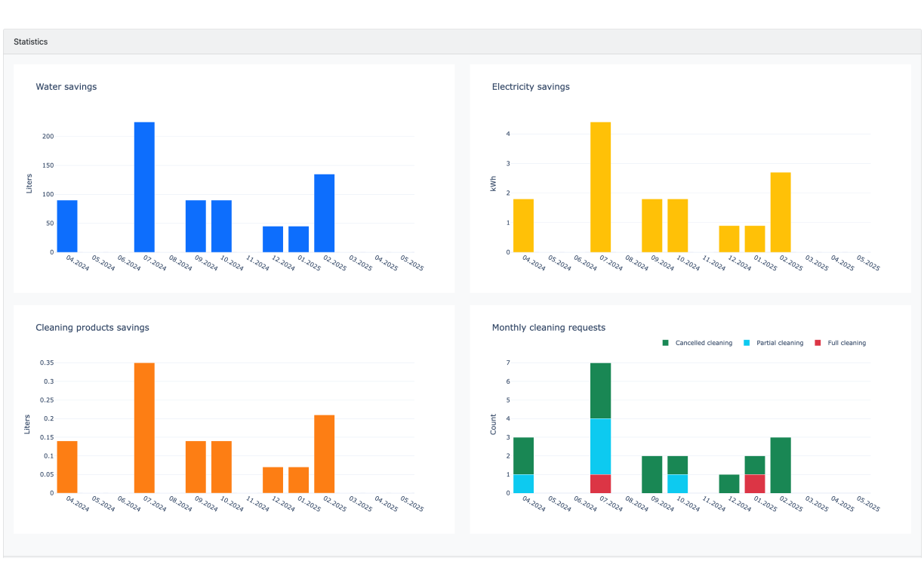Click the Monthly cleaning requests chart title
The width and height of the screenshot is (924, 580).
coord(548,328)
